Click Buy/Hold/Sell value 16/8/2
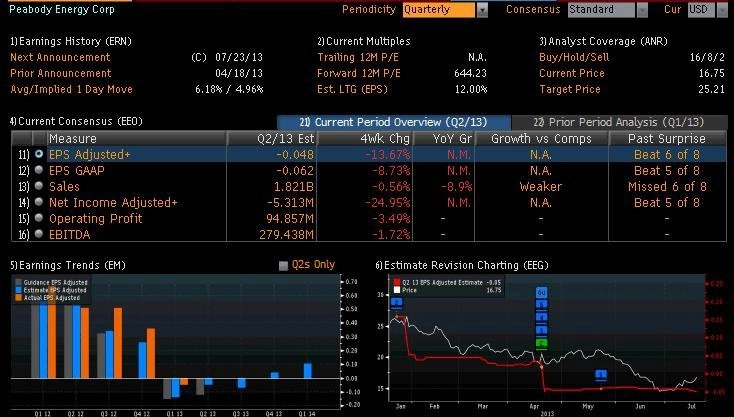The image size is (734, 417). (x=707, y=57)
